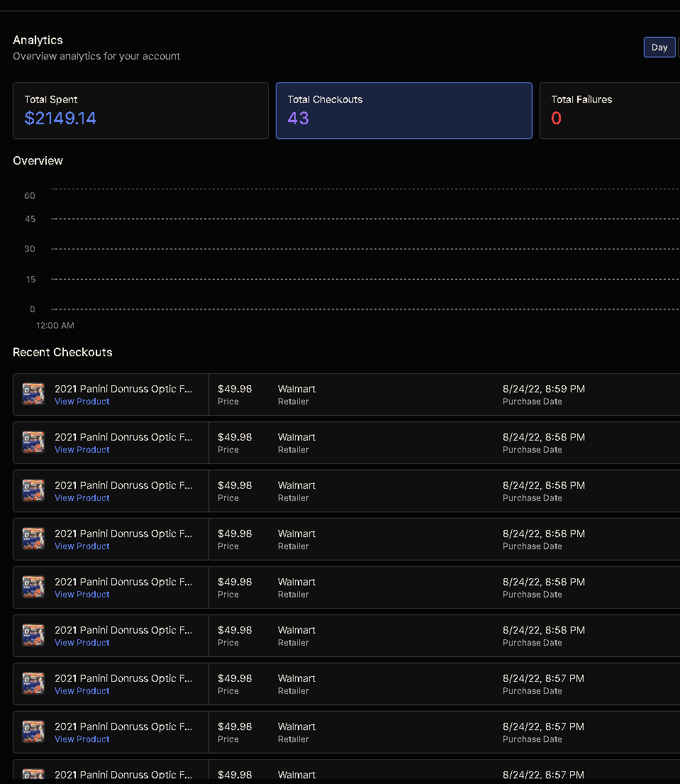Click the product name in 8:59 PM checkout row
The width and height of the screenshot is (680, 784).
(x=123, y=389)
